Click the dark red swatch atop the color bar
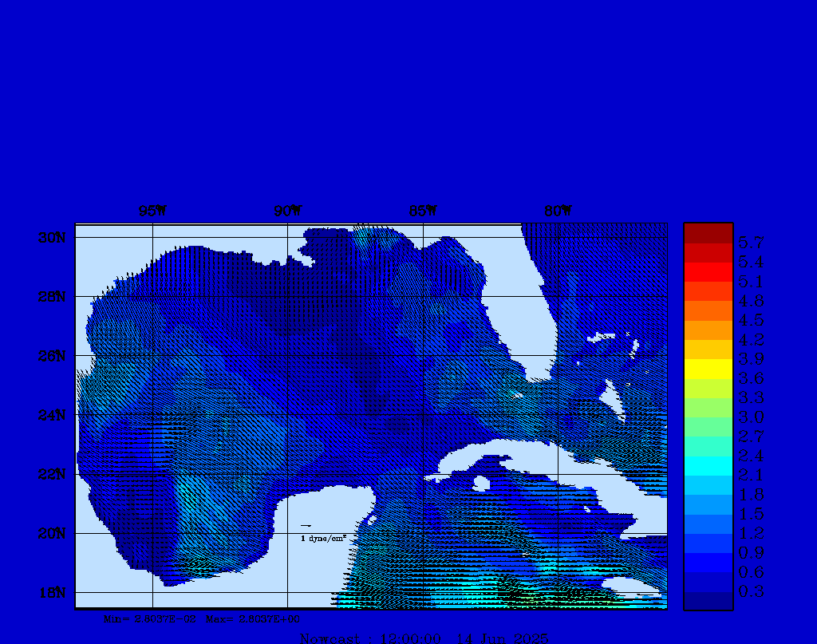The width and height of the screenshot is (817, 644). coord(708,233)
